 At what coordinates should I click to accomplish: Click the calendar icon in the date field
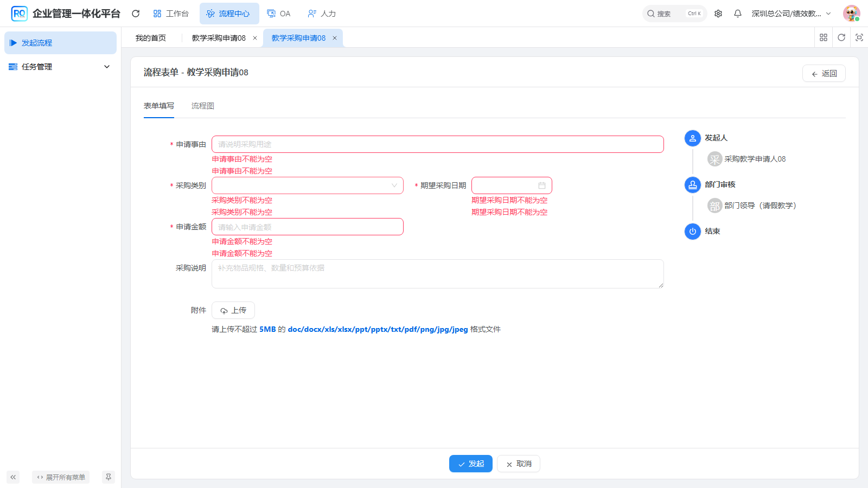click(542, 185)
